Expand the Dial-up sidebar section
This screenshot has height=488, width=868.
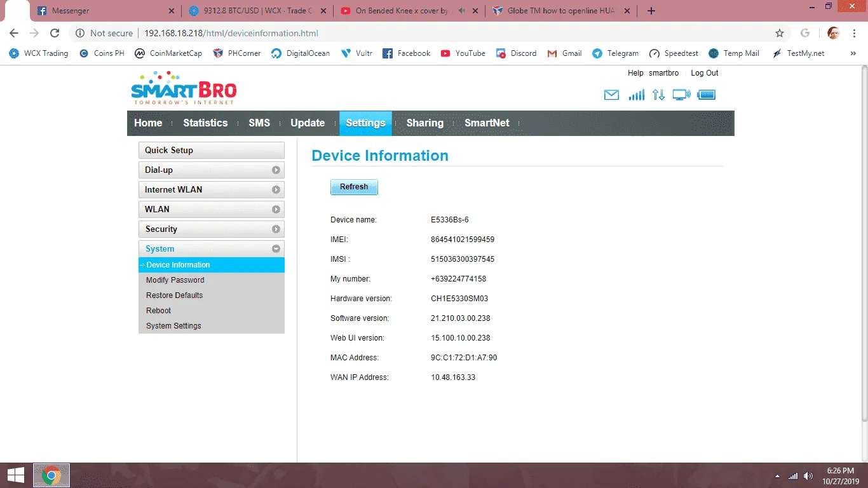pos(211,170)
